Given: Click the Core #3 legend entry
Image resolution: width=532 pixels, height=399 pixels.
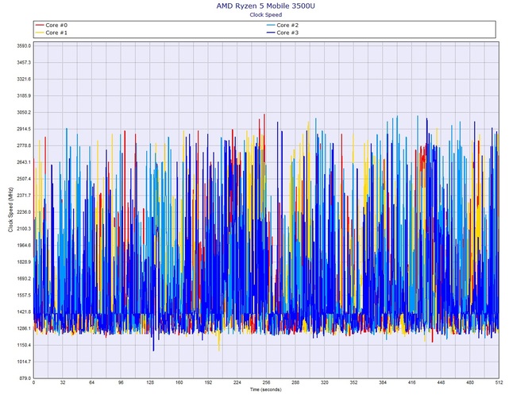Looking at the screenshot, I should click(x=283, y=33).
